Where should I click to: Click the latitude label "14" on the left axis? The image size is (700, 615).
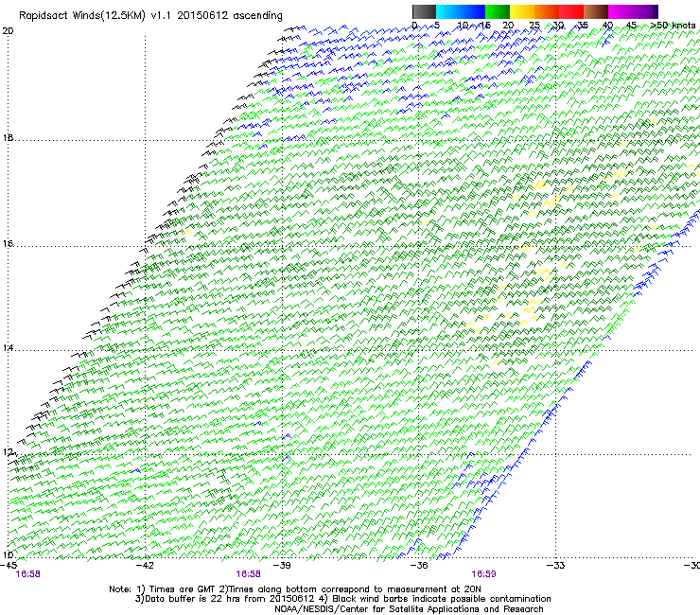8,348
